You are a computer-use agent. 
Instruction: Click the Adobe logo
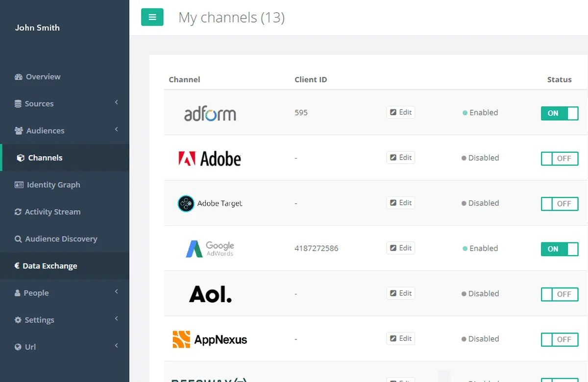pos(210,158)
